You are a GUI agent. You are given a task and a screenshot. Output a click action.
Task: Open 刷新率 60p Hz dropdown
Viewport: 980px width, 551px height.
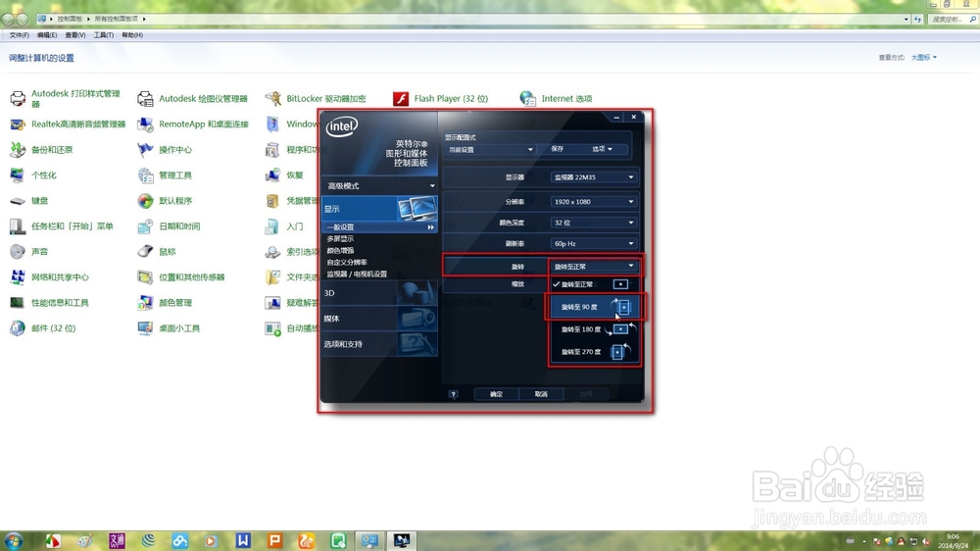[x=593, y=243]
